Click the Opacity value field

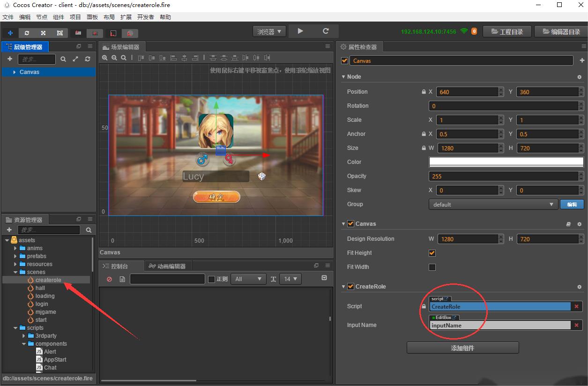[503, 176]
